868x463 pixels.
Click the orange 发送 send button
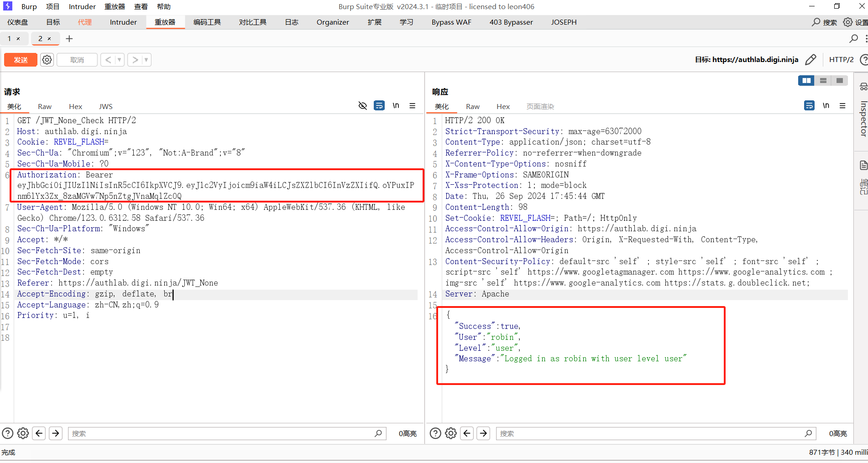tap(21, 60)
